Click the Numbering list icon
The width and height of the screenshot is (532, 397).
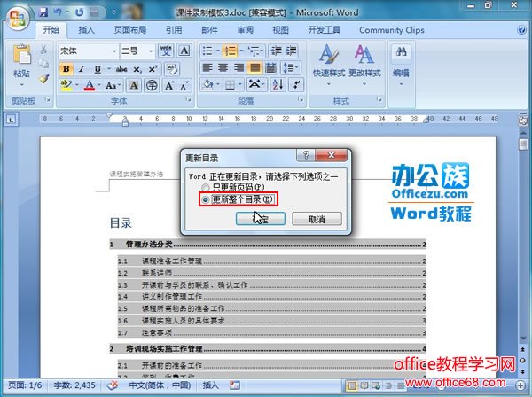(230, 51)
